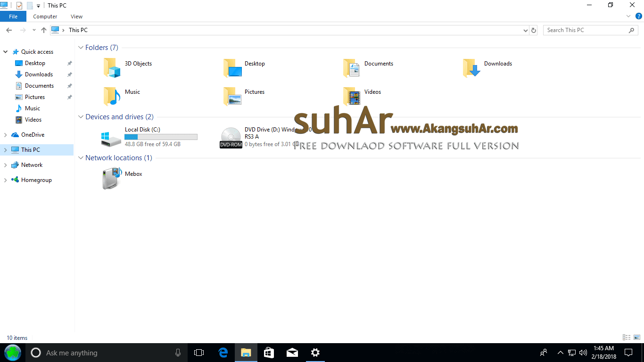Switch to details view in status bar
Screen dimensions: 644x362
(627, 337)
